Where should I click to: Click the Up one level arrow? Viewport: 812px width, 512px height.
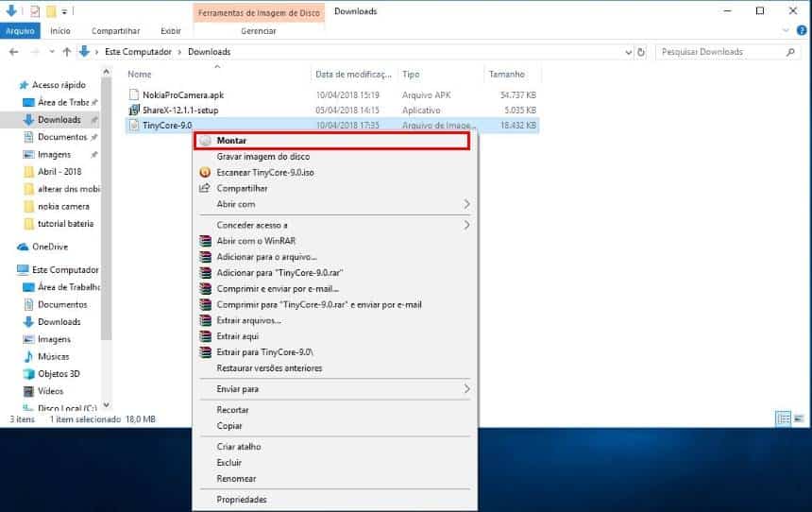pyautogui.click(x=66, y=52)
